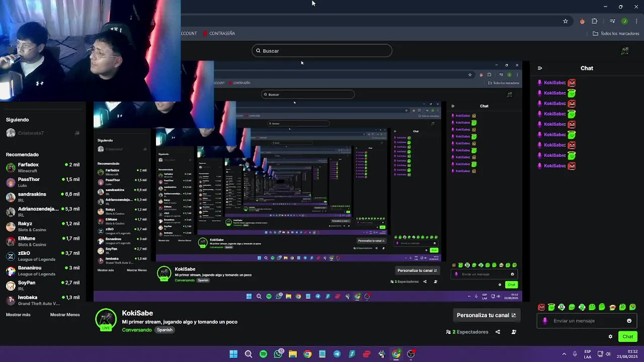Screen dimensions: 644x362
Task: Open Windows taskbar search
Action: tap(249, 354)
